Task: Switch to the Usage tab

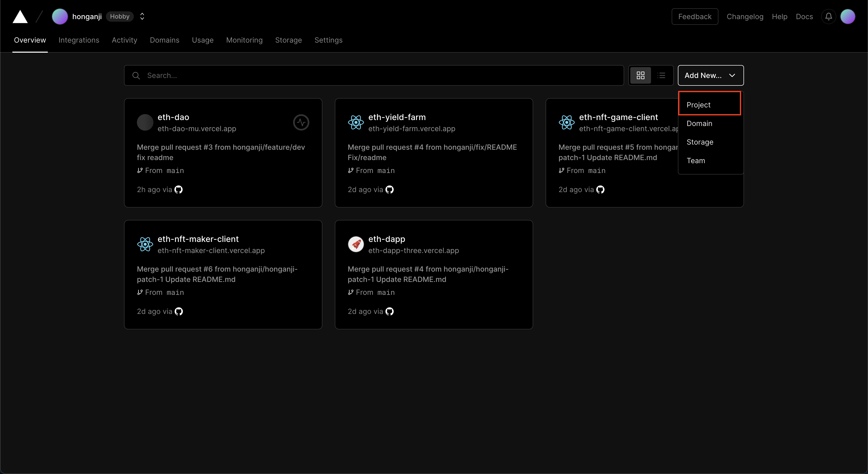Action: click(x=203, y=40)
